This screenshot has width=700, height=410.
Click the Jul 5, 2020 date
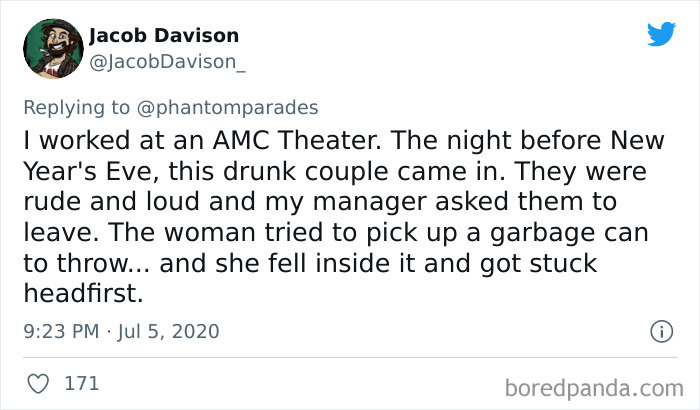coord(166,331)
